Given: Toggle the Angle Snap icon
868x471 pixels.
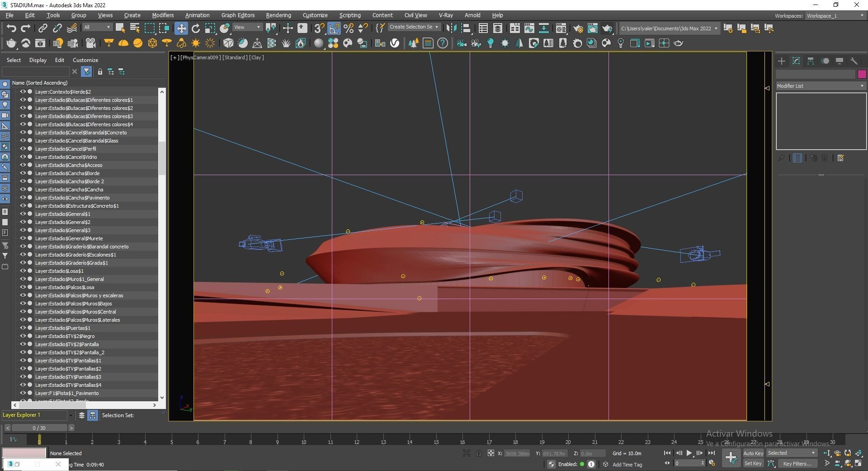Looking at the screenshot, I should pyautogui.click(x=334, y=29).
